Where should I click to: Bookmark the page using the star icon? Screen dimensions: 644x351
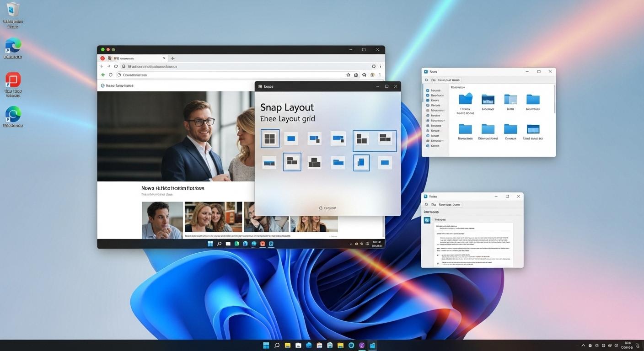coord(348,74)
